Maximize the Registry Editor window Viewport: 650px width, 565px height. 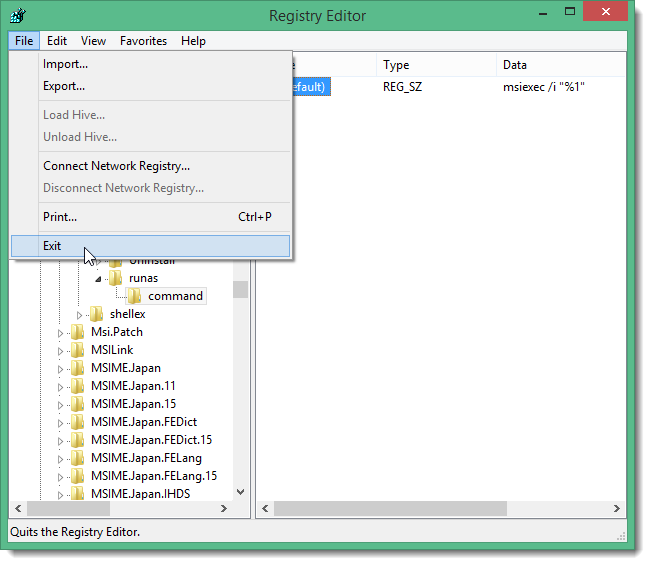point(570,12)
